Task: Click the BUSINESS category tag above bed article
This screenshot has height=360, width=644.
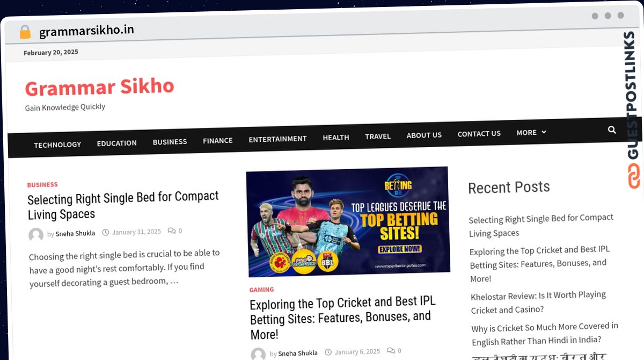Action: pyautogui.click(x=42, y=184)
